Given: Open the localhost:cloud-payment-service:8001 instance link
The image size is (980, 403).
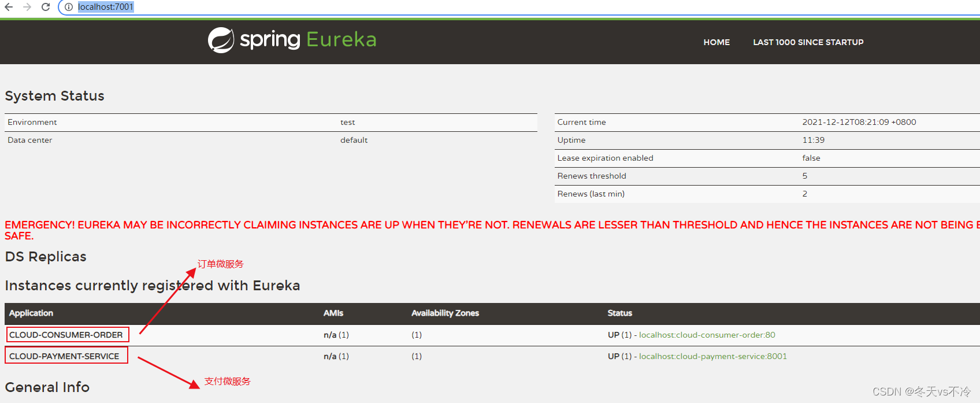Looking at the screenshot, I should point(712,356).
